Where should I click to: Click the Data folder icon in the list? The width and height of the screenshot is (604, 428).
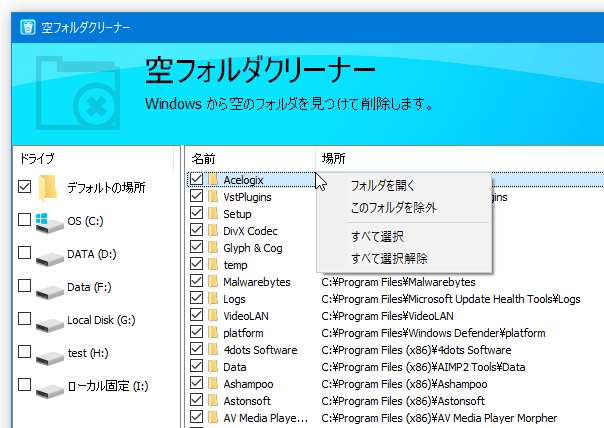pos(213,366)
